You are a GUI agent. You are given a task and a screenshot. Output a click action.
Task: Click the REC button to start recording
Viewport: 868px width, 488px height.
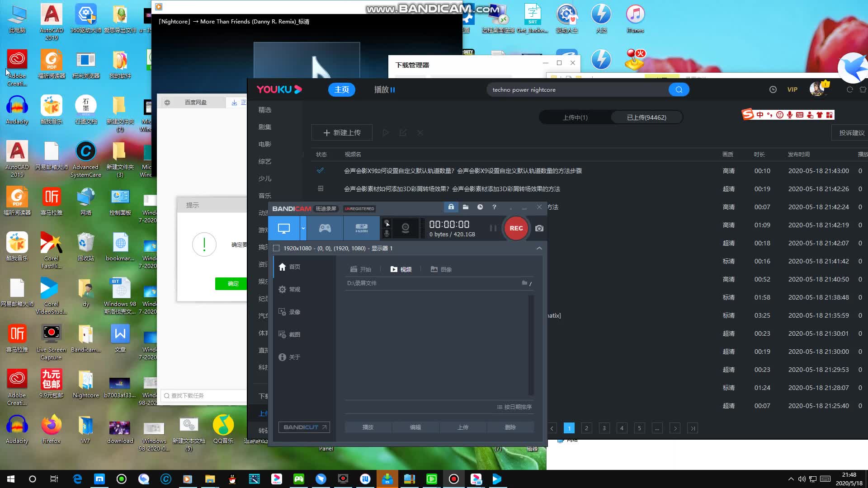point(516,228)
